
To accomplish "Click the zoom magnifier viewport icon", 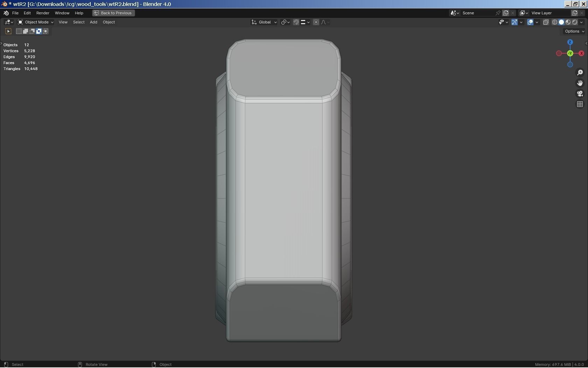I will (580, 73).
